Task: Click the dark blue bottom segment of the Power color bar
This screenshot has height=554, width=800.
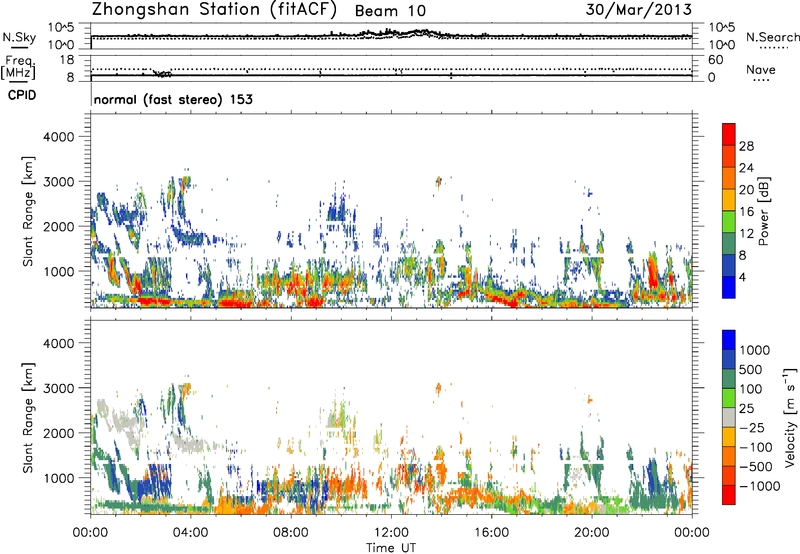Action: [729, 287]
